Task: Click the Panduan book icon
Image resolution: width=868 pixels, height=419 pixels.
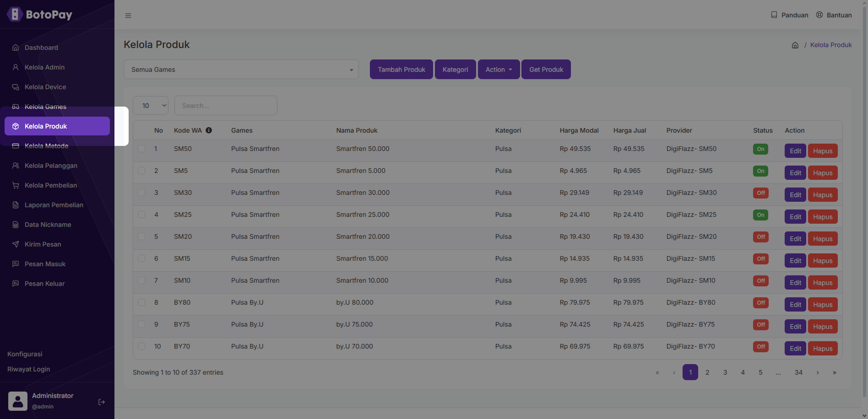Action: coord(774,15)
